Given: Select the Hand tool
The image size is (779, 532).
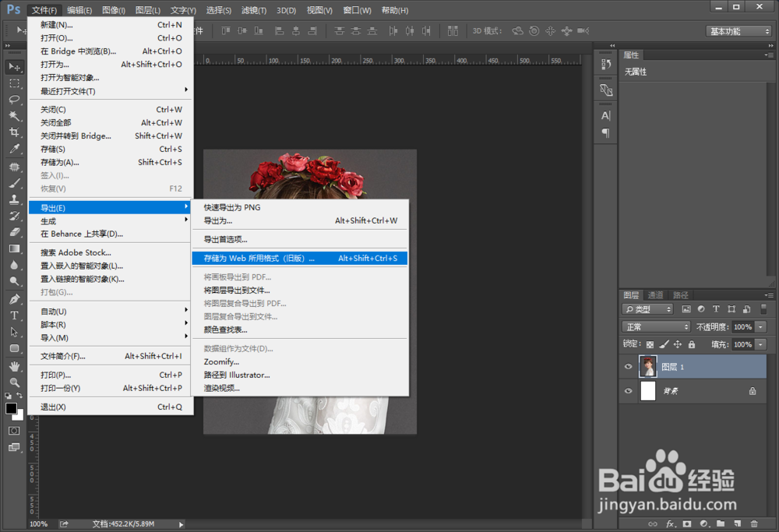Looking at the screenshot, I should pos(14,366).
